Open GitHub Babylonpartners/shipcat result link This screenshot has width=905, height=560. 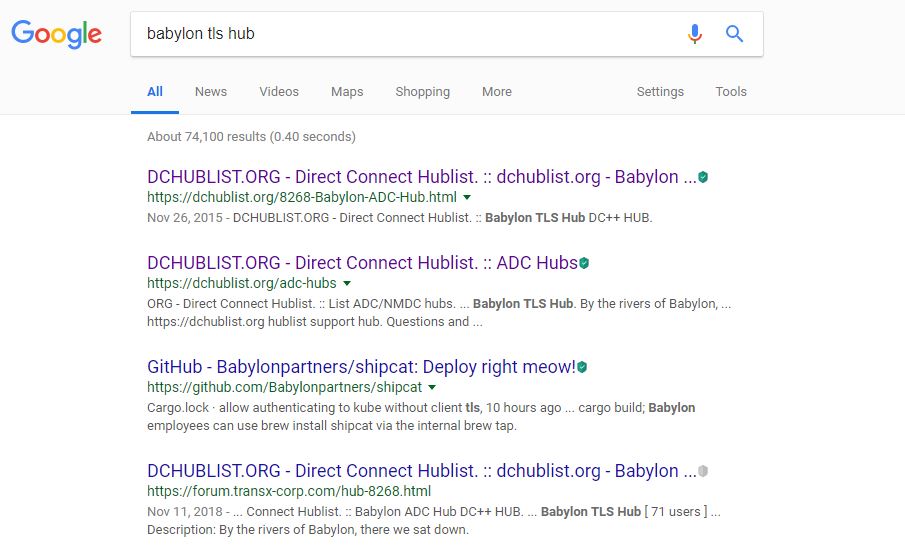pos(361,367)
